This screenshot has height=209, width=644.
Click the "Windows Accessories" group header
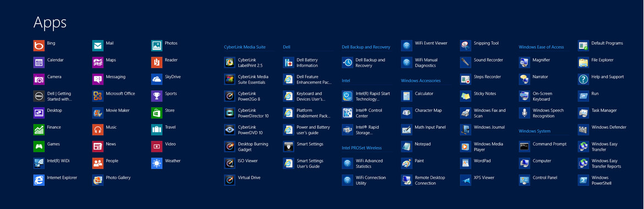click(x=421, y=80)
